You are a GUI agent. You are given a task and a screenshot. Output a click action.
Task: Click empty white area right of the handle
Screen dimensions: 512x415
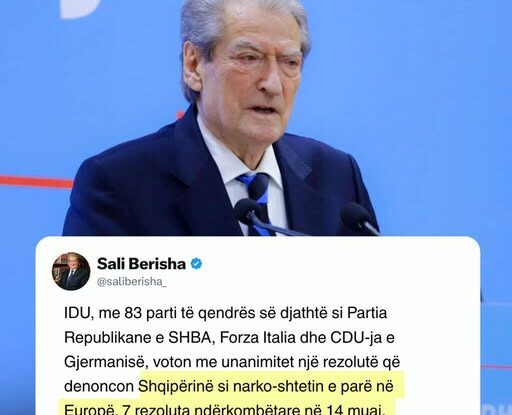317,282
